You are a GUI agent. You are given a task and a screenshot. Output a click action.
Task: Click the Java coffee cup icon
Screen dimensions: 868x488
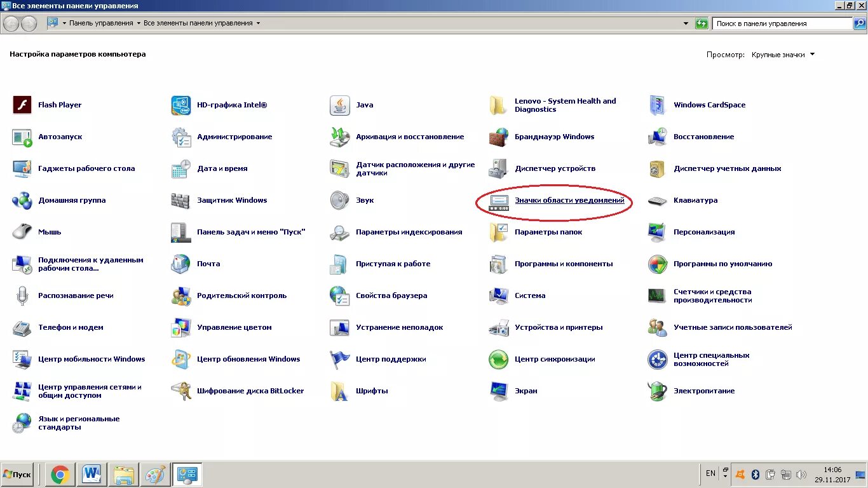(340, 105)
